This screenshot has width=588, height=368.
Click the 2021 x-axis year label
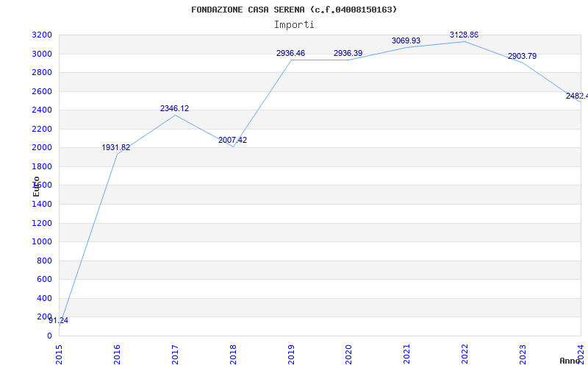[x=407, y=354]
